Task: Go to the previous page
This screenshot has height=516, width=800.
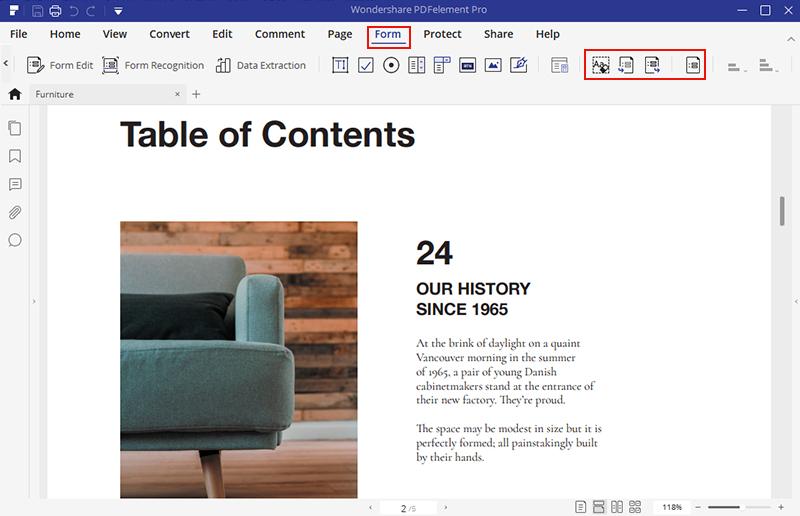Action: point(370,507)
